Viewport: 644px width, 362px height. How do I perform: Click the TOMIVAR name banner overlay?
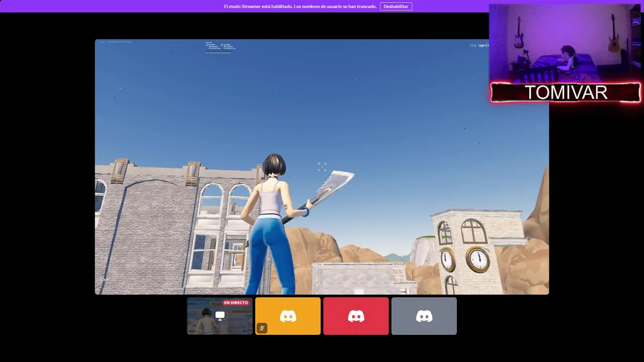[x=566, y=93]
